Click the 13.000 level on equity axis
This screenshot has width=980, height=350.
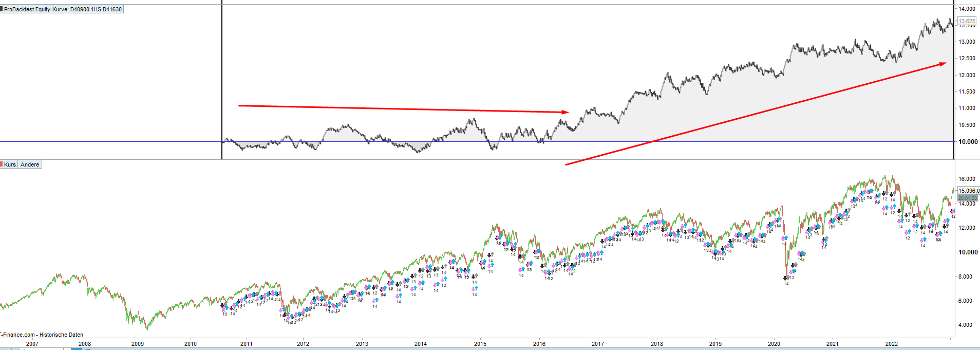pyautogui.click(x=967, y=42)
